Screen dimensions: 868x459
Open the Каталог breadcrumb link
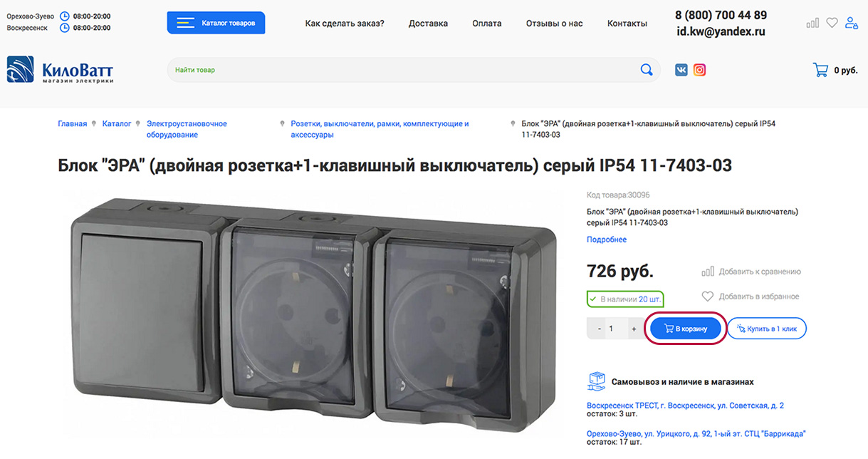(x=117, y=124)
